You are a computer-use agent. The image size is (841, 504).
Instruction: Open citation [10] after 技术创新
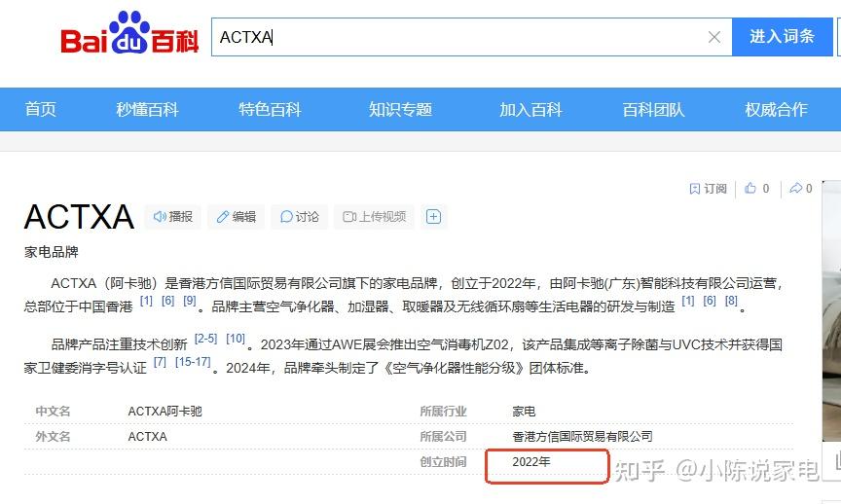click(x=236, y=339)
